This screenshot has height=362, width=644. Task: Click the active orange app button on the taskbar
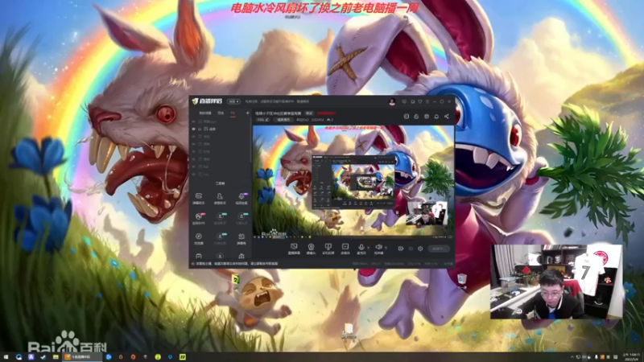(82, 357)
